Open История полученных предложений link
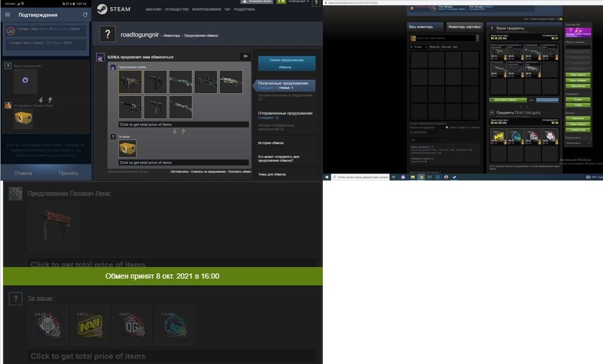Screen dimensions: 603x364 point(285,97)
